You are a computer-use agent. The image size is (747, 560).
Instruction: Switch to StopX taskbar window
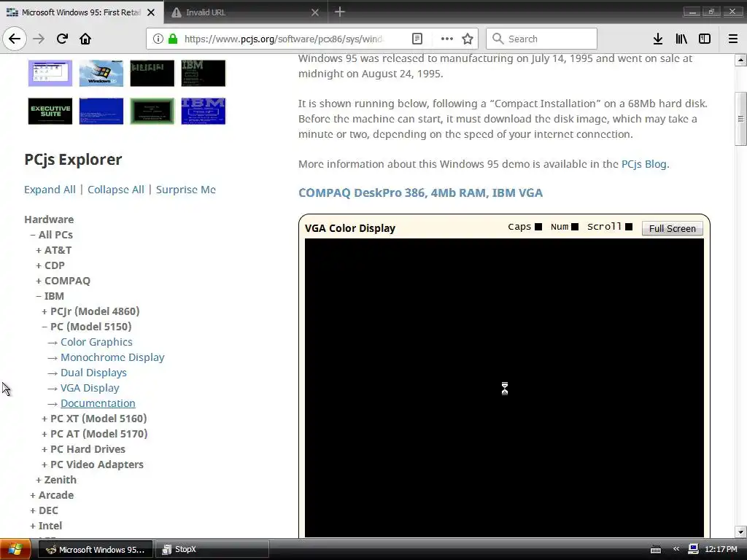[x=212, y=550]
